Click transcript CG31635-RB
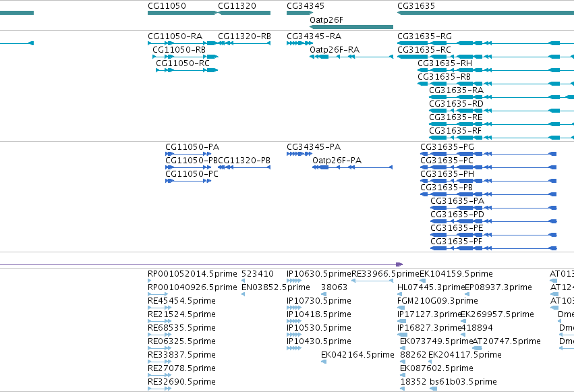Viewport: 574px width, 392px height. [444, 77]
